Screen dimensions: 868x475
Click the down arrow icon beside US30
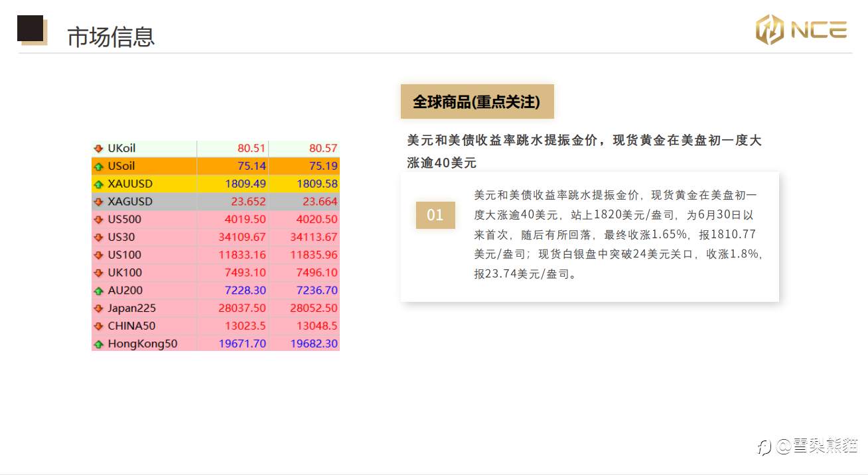(99, 237)
